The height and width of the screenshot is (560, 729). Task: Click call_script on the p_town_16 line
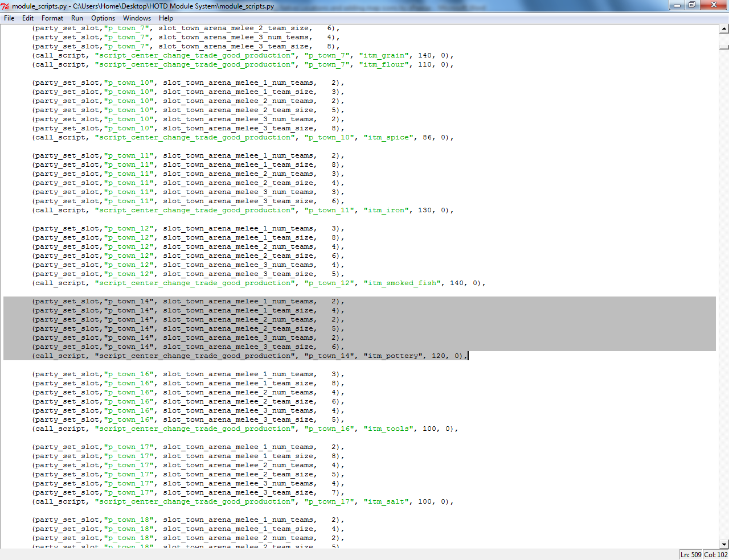[x=60, y=429]
